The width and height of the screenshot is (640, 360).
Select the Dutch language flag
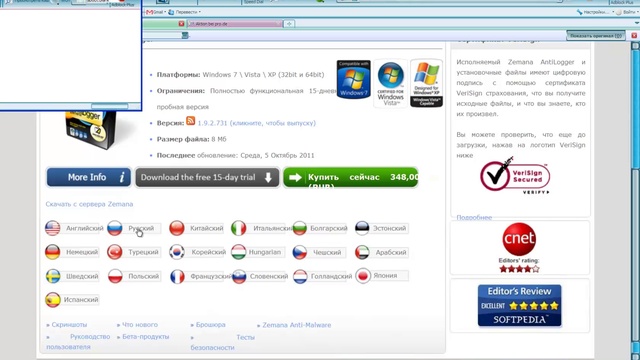tap(300, 276)
